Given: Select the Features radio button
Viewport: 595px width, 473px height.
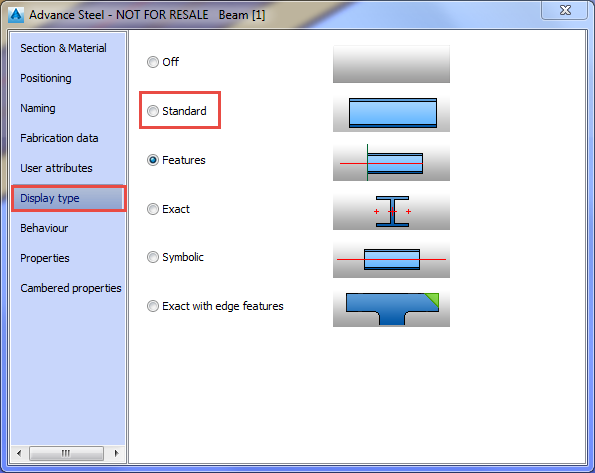Looking at the screenshot, I should (153, 160).
